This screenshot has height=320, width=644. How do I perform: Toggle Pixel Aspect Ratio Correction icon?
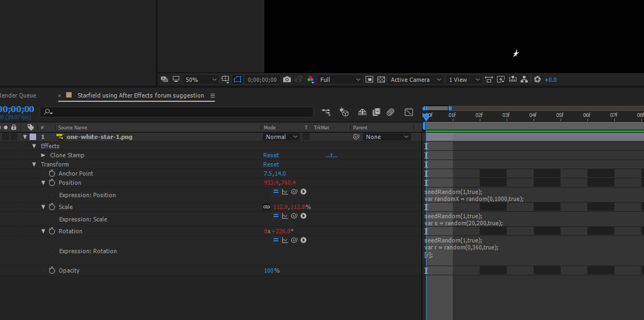tap(489, 80)
